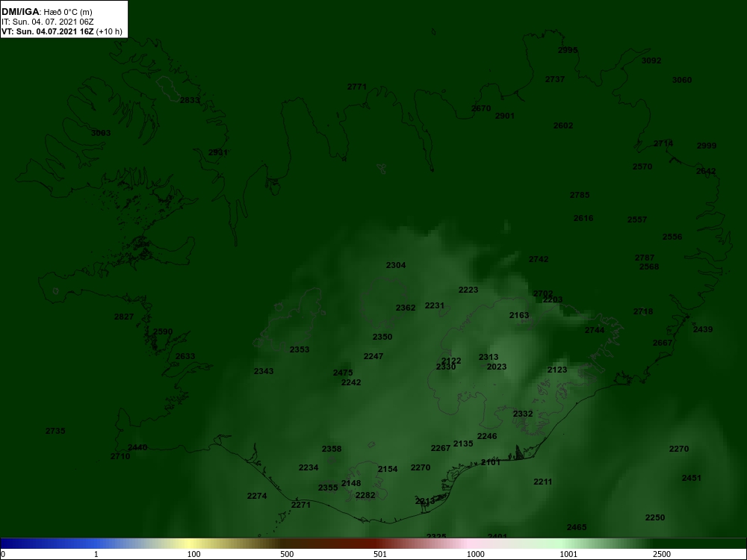Screen dimensions: 747x560
Task: Click the height value 2231
Action: pos(435,305)
